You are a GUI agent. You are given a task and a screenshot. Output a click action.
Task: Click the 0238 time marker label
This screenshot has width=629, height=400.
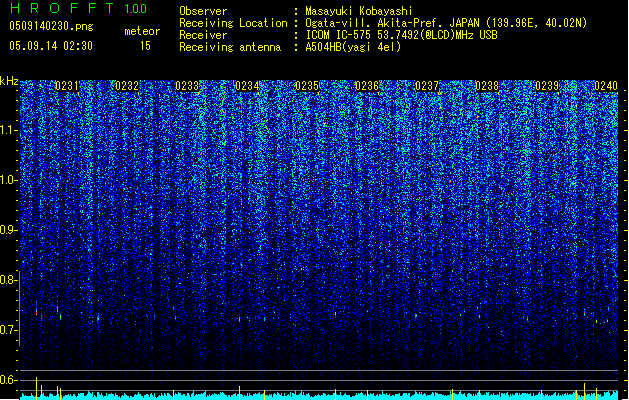click(487, 86)
